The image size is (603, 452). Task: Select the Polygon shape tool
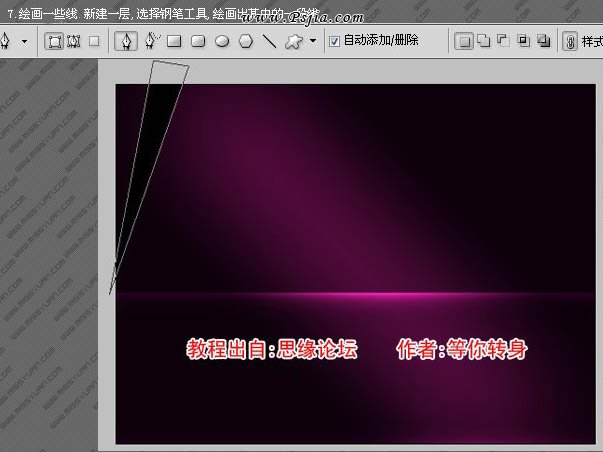pyautogui.click(x=246, y=41)
